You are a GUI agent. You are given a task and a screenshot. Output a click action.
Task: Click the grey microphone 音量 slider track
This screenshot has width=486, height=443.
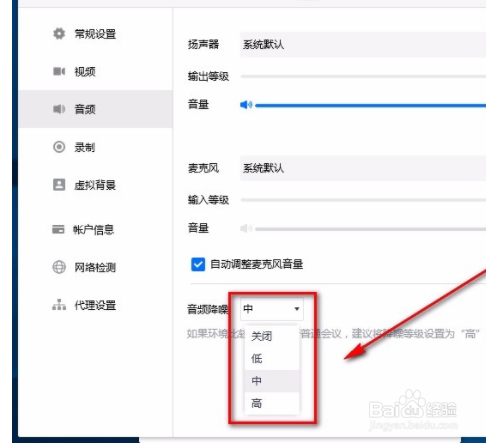click(x=370, y=229)
